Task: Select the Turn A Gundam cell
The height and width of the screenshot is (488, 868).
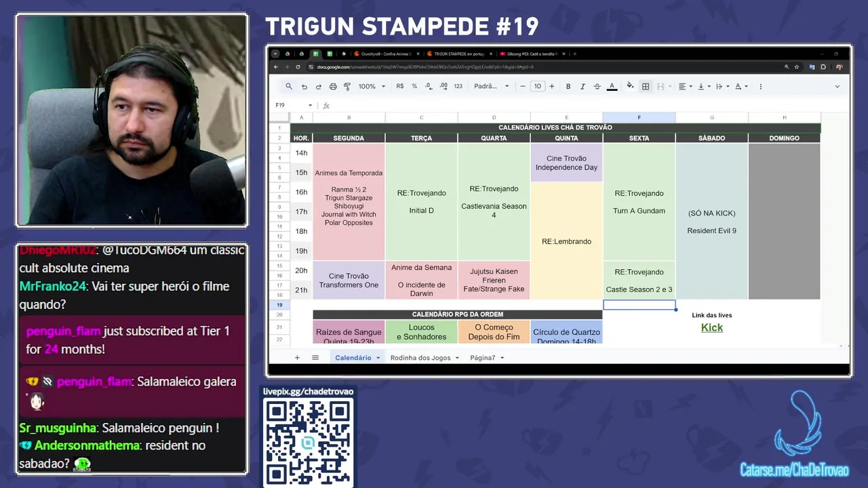Action: [x=639, y=202]
